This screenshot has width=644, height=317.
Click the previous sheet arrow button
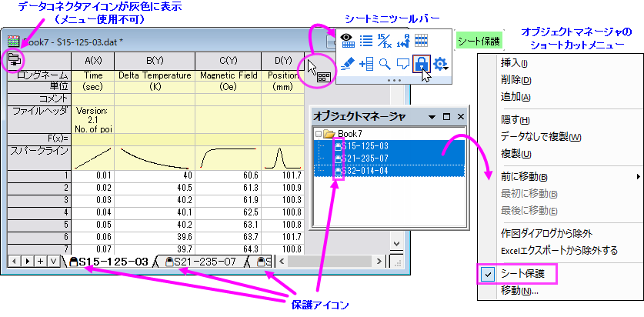pos(15,261)
